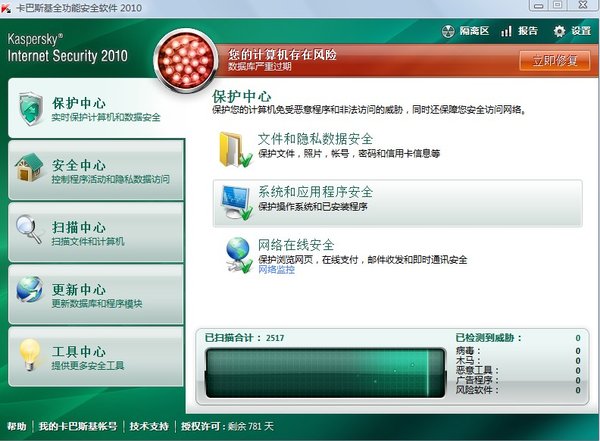Click the 立即修复 fix now button
This screenshot has width=600, height=441.
554,60
